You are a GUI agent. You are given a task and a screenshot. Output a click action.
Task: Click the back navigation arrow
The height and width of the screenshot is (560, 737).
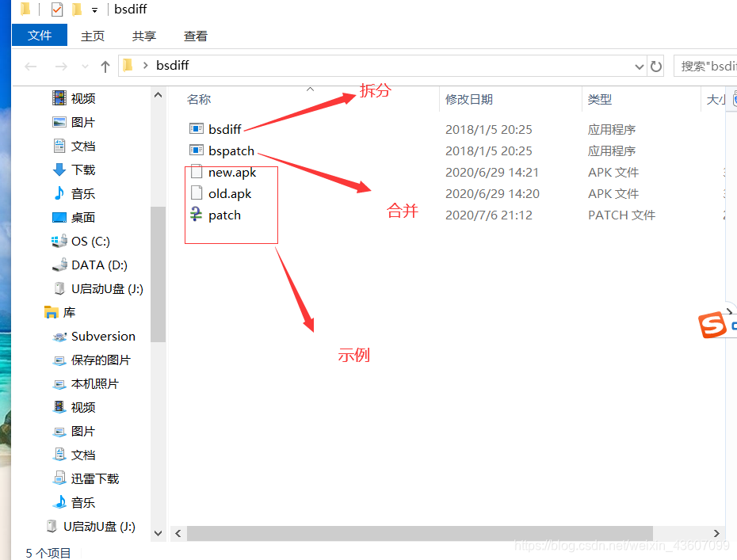coord(31,67)
